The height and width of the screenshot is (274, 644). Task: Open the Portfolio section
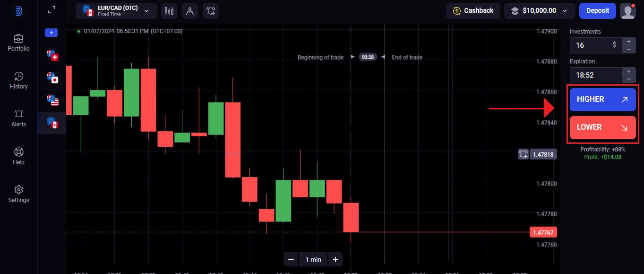(19, 43)
